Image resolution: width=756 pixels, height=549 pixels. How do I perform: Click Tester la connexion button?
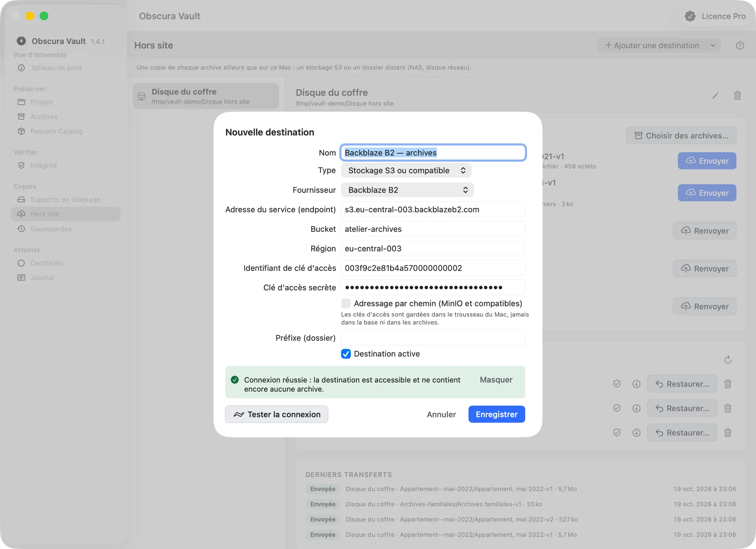click(276, 414)
